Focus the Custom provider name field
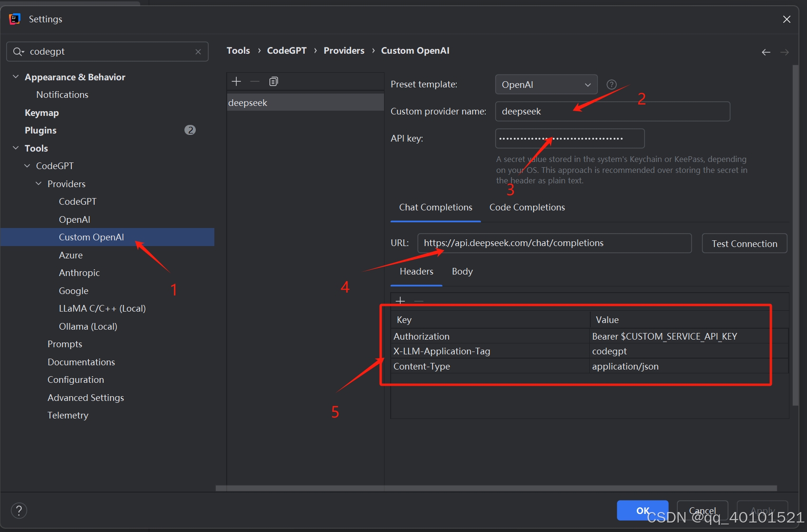The height and width of the screenshot is (532, 807). [x=613, y=111]
